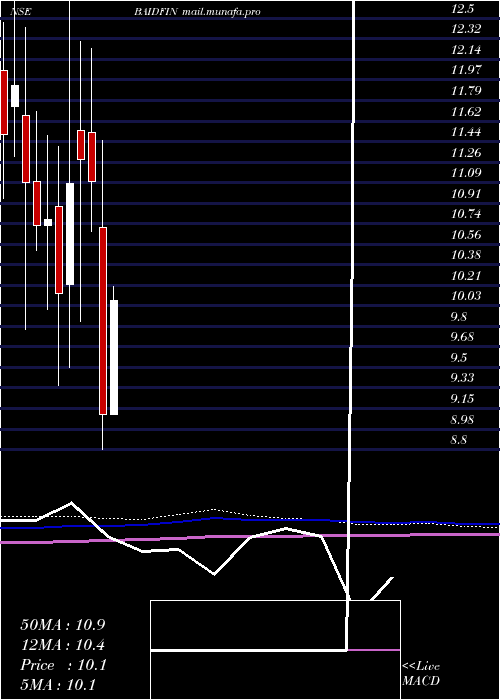Click the 10.91 price axis label
Screen dimensions: 500x700
(466, 193)
